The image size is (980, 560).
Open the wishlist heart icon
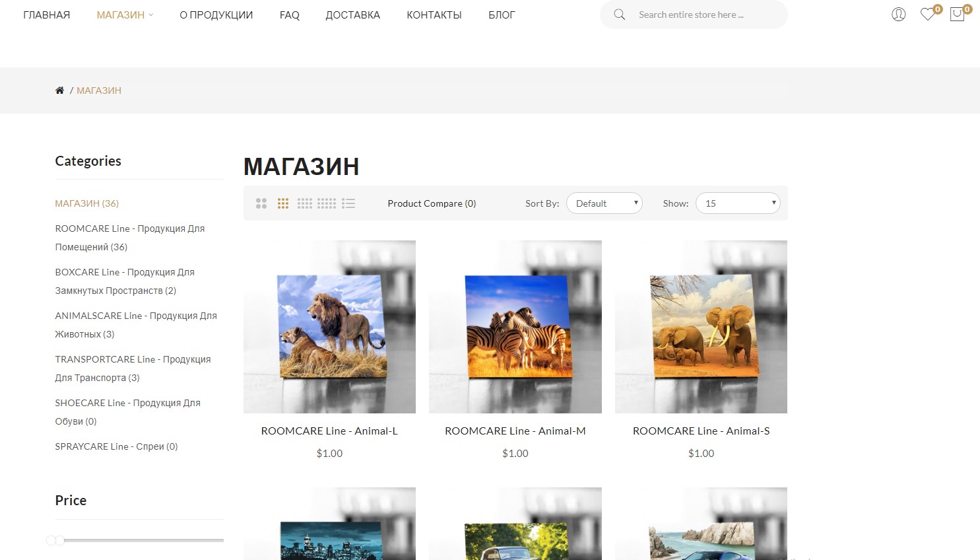pyautogui.click(x=928, y=14)
